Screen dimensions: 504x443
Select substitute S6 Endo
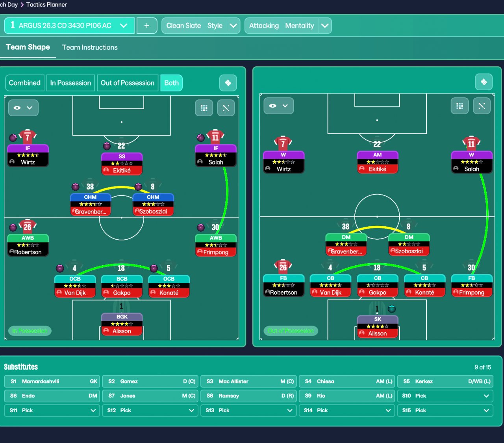pyautogui.click(x=52, y=396)
